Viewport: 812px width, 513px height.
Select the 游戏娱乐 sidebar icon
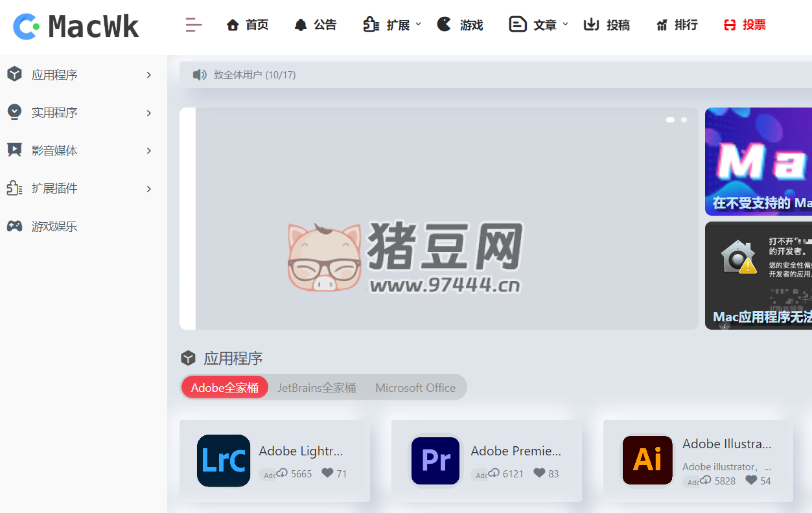click(14, 226)
